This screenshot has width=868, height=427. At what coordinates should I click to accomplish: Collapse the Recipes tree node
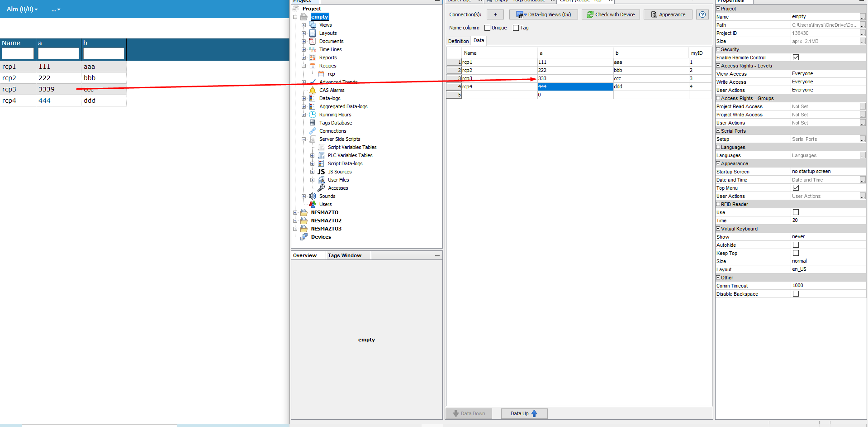[x=304, y=66]
